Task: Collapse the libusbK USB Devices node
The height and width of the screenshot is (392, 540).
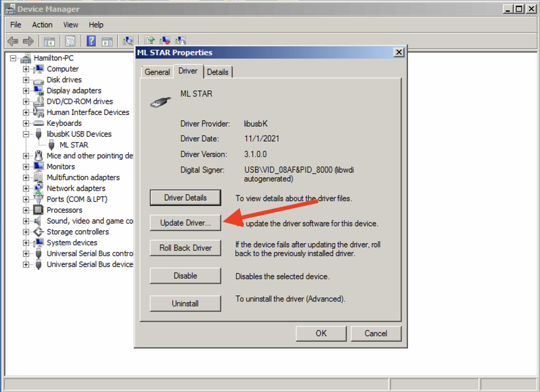Action: pyautogui.click(x=26, y=134)
